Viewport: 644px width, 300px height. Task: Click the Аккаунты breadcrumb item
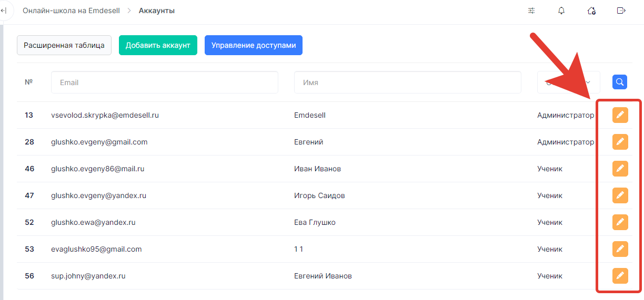click(x=157, y=11)
